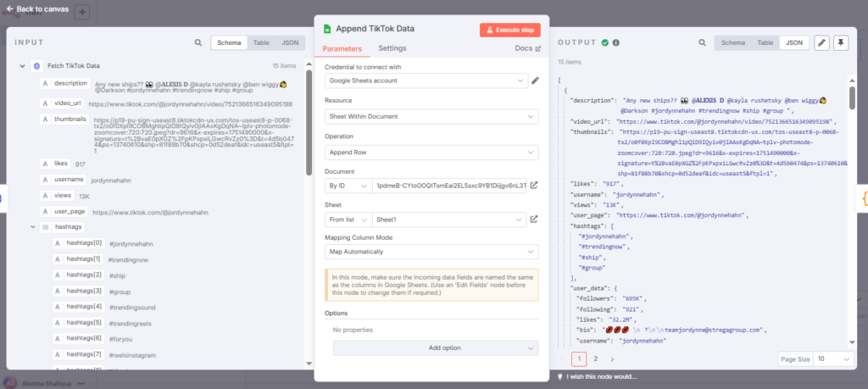
Task: Open the Mapping Column Mode dropdown
Action: 431,252
